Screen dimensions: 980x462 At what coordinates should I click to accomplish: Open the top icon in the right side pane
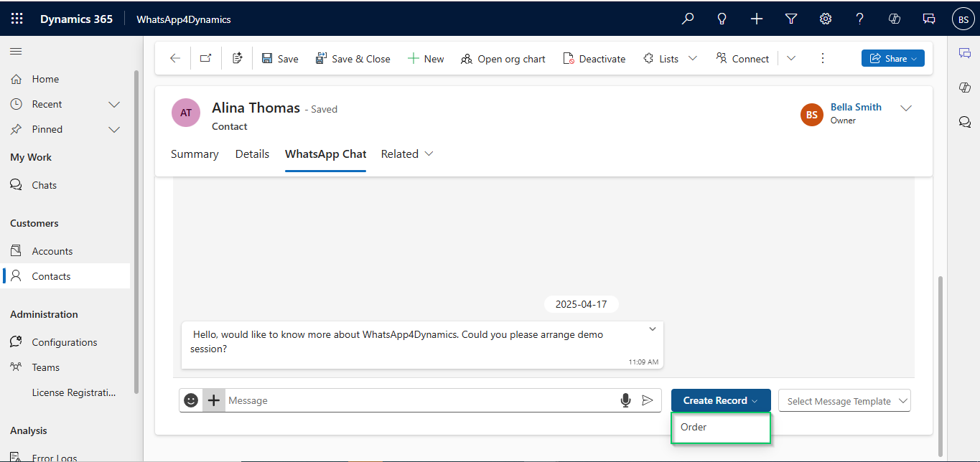965,53
